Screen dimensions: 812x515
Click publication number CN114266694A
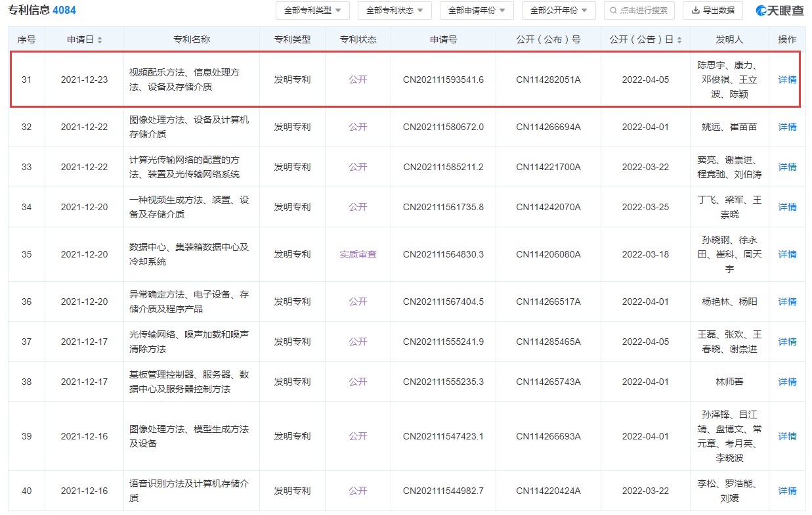tap(548, 127)
